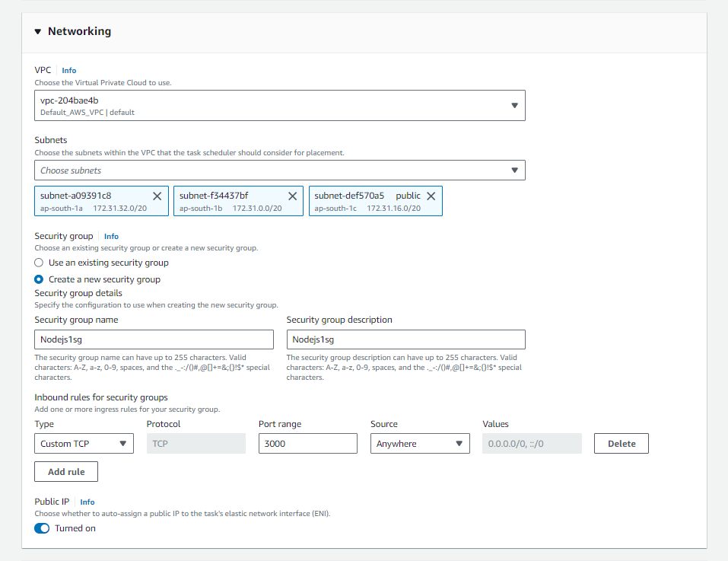Add a new ingress rule

click(x=65, y=471)
